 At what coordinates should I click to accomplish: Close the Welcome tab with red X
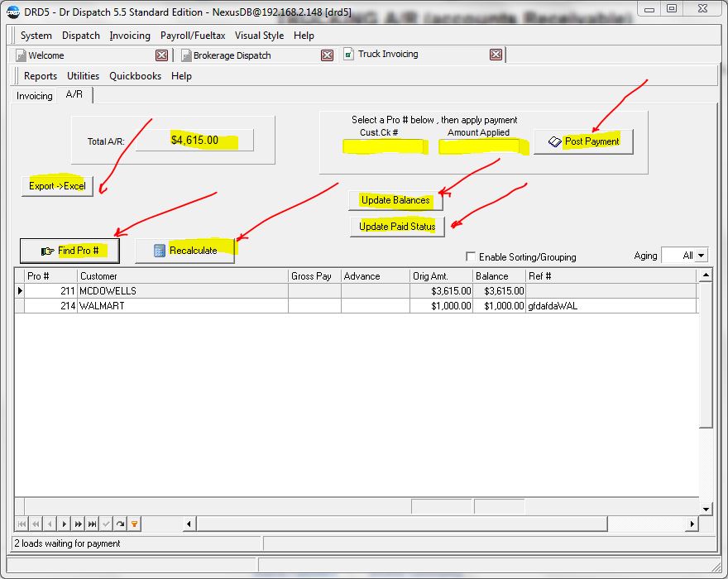click(161, 55)
